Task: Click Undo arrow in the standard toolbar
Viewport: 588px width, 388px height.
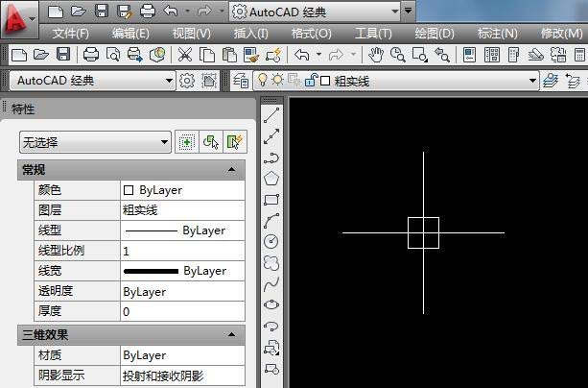Action: 302,55
